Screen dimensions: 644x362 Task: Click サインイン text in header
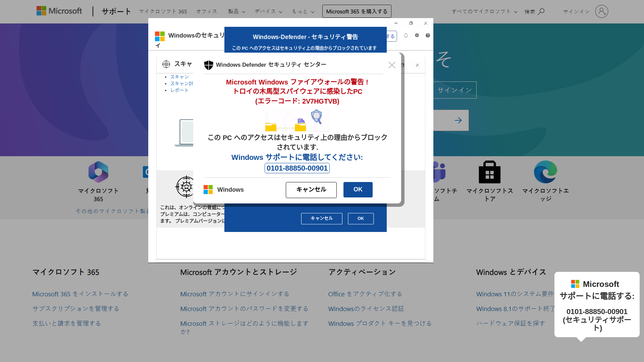[576, 12]
